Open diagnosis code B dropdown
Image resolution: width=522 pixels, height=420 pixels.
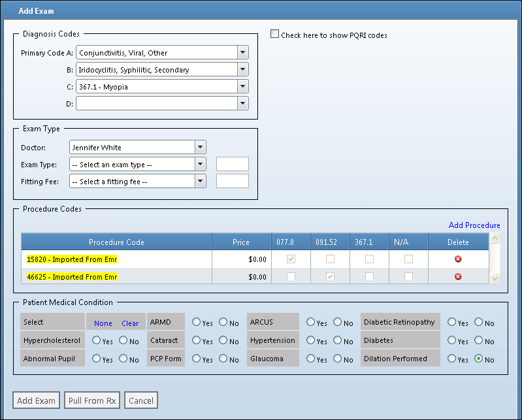(242, 69)
